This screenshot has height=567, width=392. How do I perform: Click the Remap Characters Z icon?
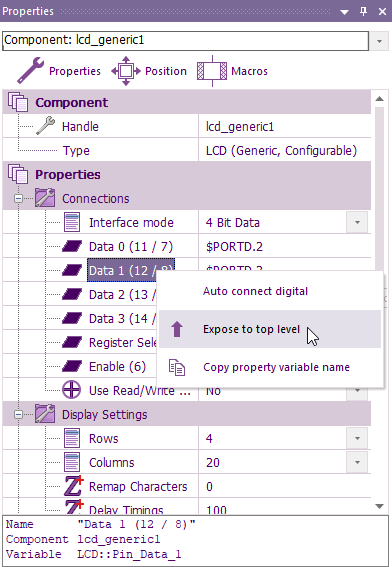coord(73,486)
